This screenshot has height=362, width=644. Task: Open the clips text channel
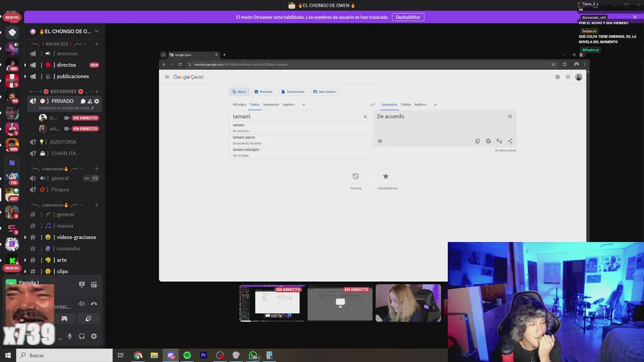point(64,271)
